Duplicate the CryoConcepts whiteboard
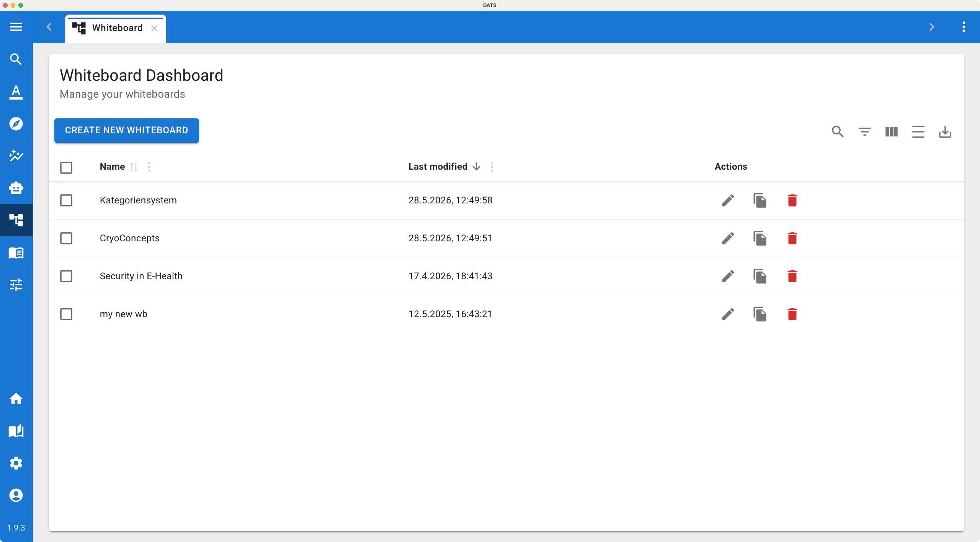This screenshot has height=542, width=980. pos(760,238)
